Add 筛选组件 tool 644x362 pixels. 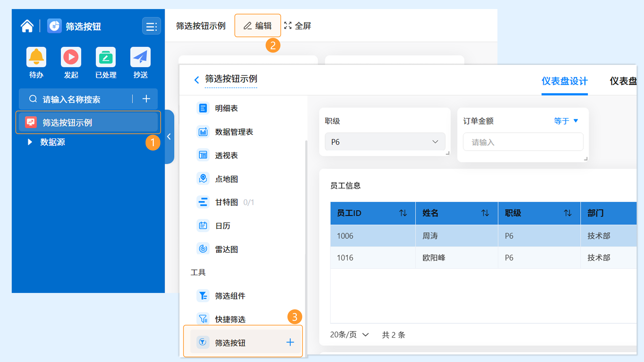221,296
